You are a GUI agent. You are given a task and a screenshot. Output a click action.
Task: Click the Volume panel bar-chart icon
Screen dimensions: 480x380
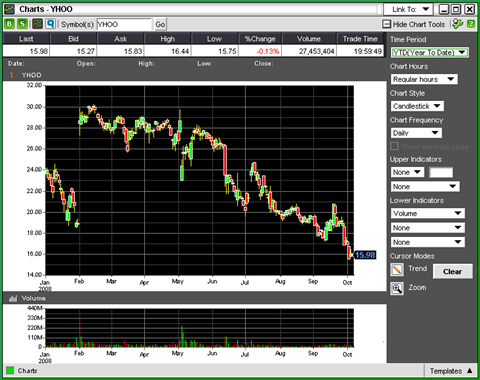click(13, 298)
